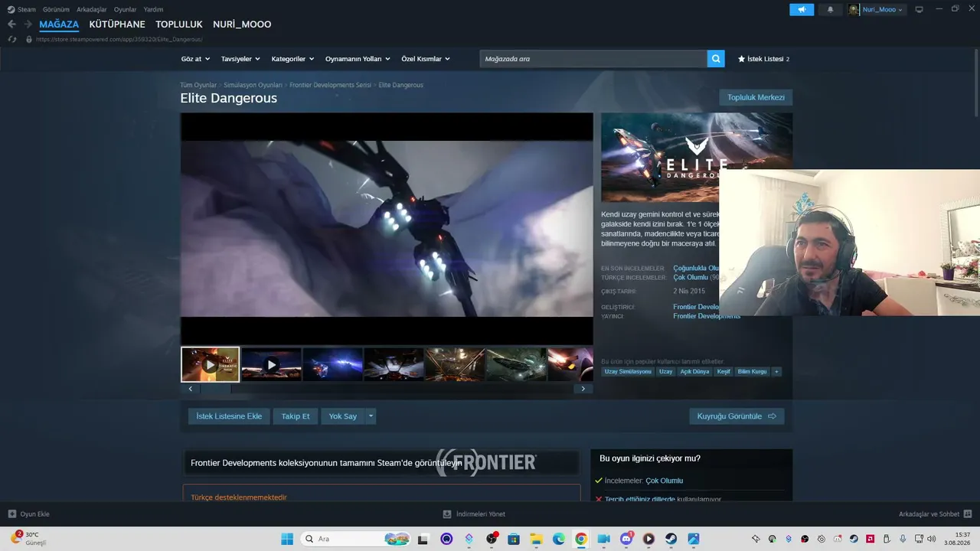Click the media strip scroll left arrow
The image size is (980, 551).
(x=191, y=389)
